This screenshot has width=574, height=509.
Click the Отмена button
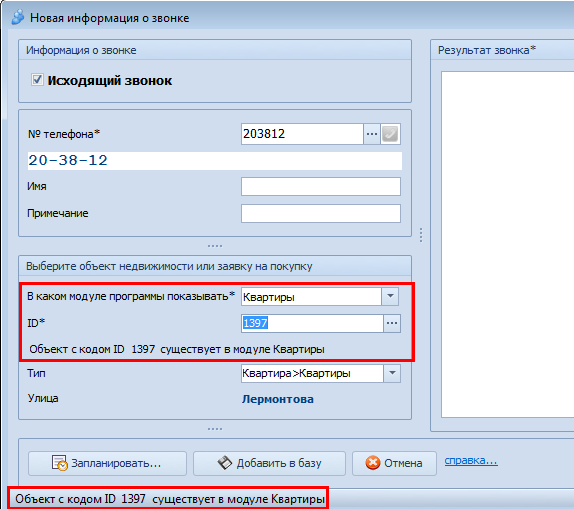[394, 463]
